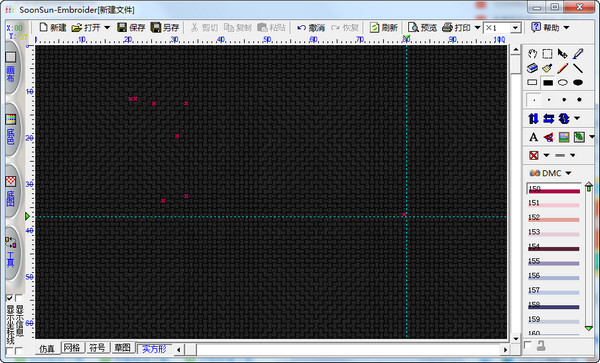Click the 预览 preview button
Screen dimensions: 600x363
coord(422,28)
